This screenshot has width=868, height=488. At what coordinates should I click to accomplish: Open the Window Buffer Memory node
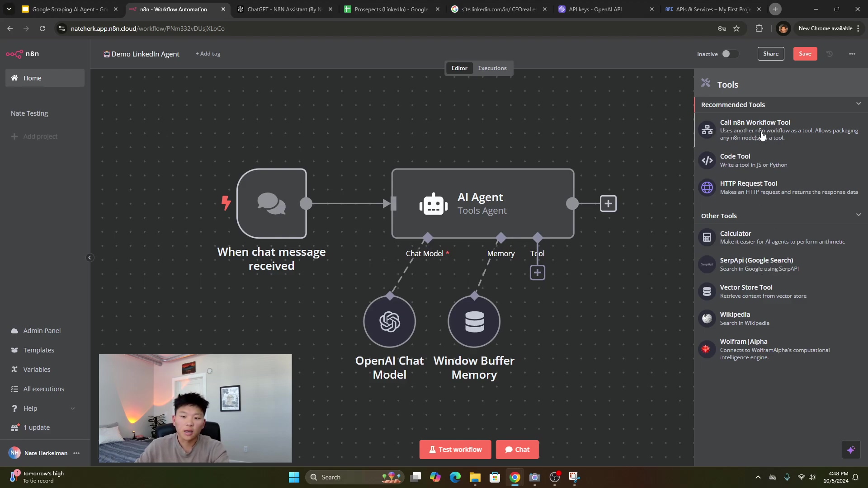[474, 322]
